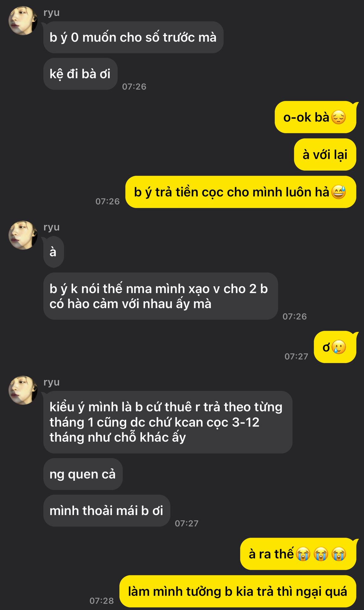Tap the sweat-smile emoji in deposit question
364x610 pixels.
(339, 192)
